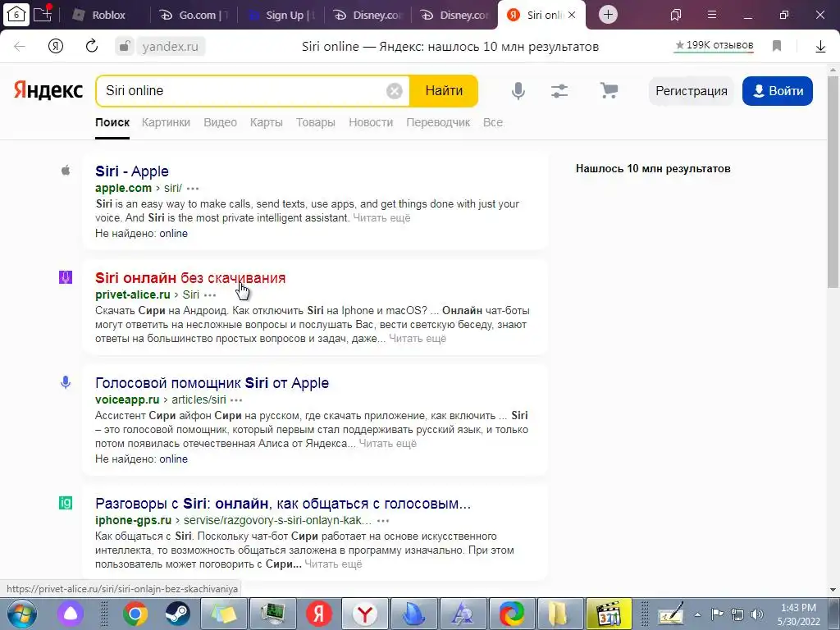Open options dots for iphone-gps.ru result
Viewport: 840px width, 630px height.
[383, 521]
